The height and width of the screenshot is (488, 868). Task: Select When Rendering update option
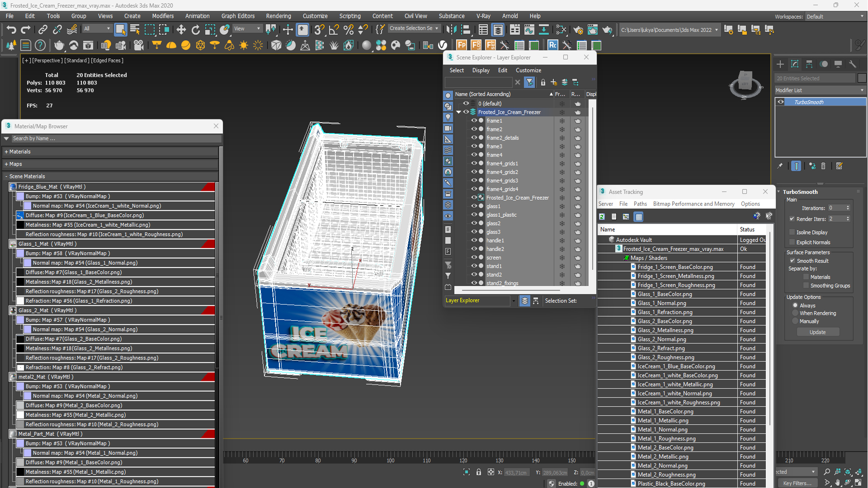(795, 313)
